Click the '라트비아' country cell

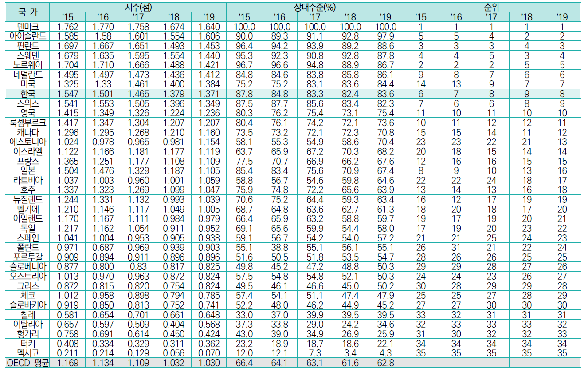click(x=28, y=181)
